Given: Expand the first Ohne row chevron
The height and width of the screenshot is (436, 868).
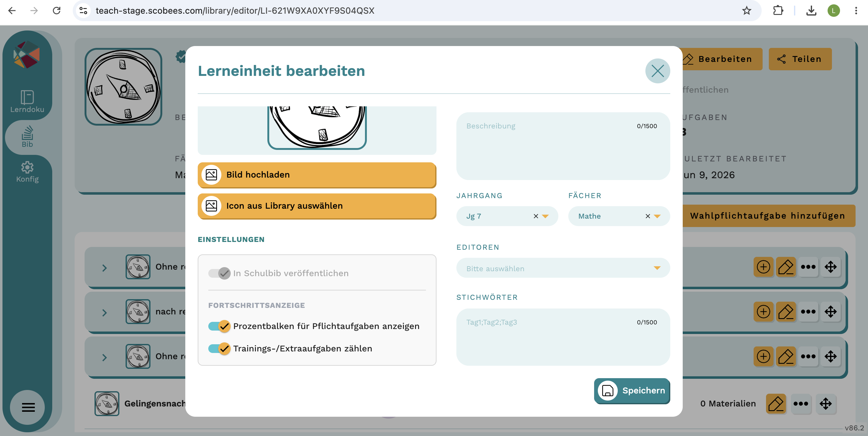Looking at the screenshot, I should point(104,268).
